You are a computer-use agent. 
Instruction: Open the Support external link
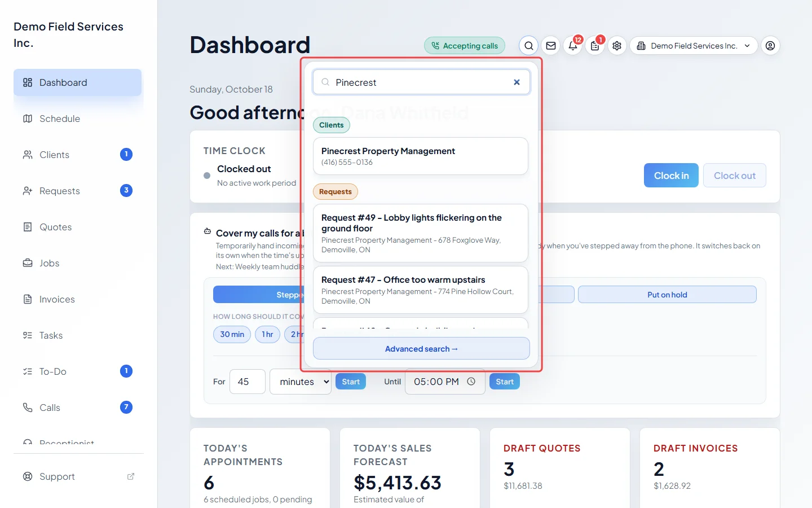tap(78, 476)
